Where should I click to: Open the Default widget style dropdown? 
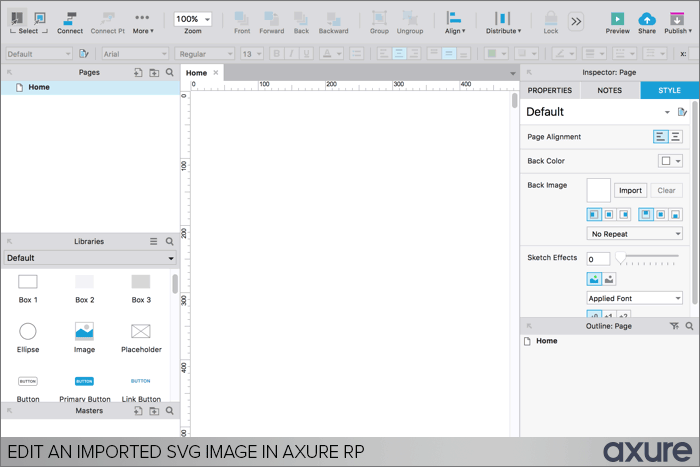tap(39, 54)
